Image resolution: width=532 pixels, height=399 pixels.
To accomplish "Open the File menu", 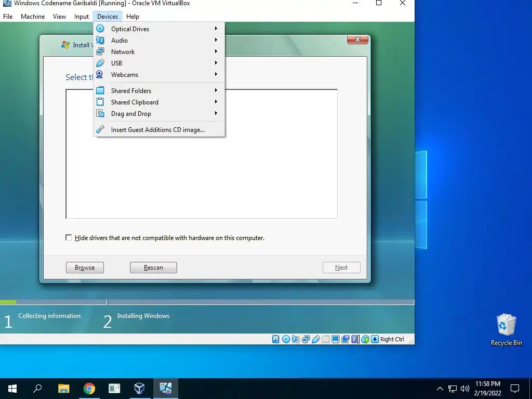I will point(8,16).
